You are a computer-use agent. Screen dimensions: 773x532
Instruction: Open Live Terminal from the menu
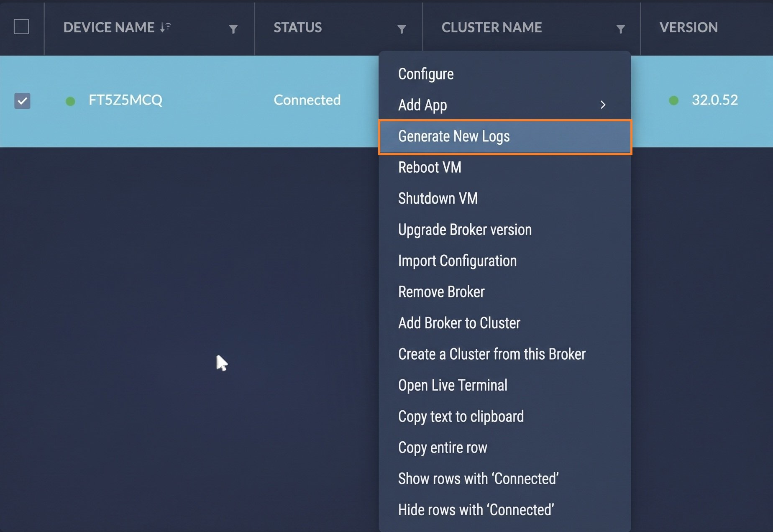point(505,385)
